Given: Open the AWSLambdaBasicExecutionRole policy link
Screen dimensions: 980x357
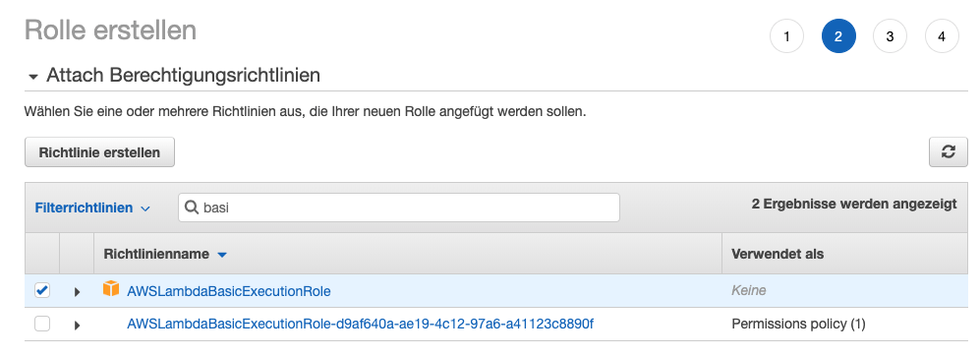Looking at the screenshot, I should click(229, 291).
